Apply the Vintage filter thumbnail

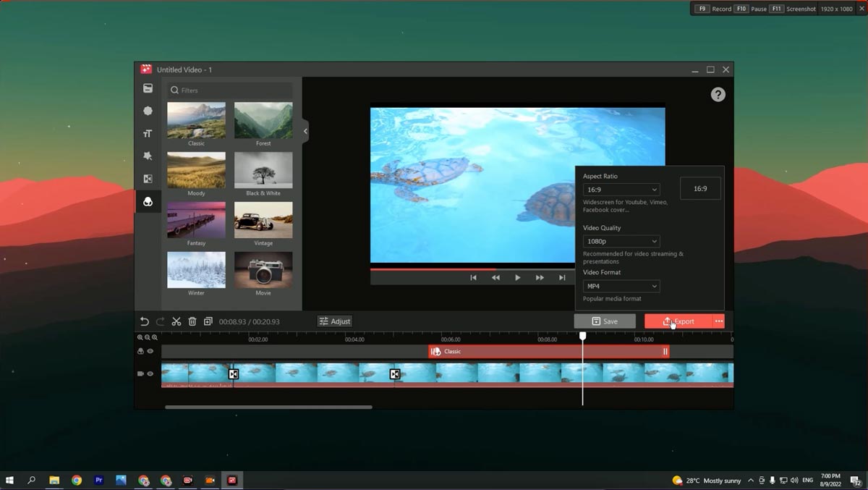tap(263, 221)
